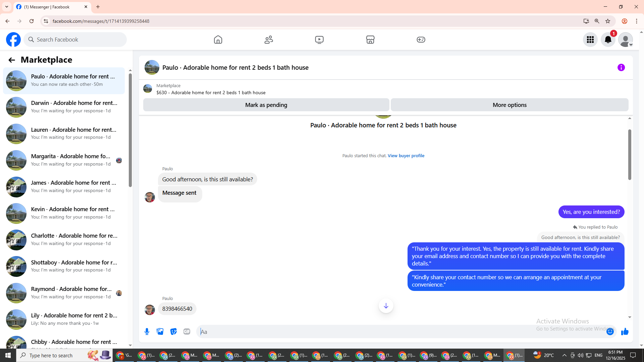Click the listing thumbnail in the chat header
This screenshot has height=362, width=644.
coord(152,67)
